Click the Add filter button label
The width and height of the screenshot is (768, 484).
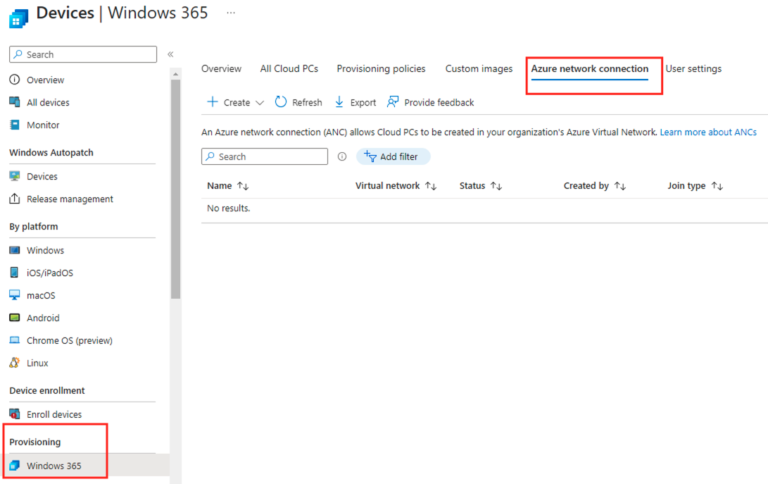(x=399, y=157)
